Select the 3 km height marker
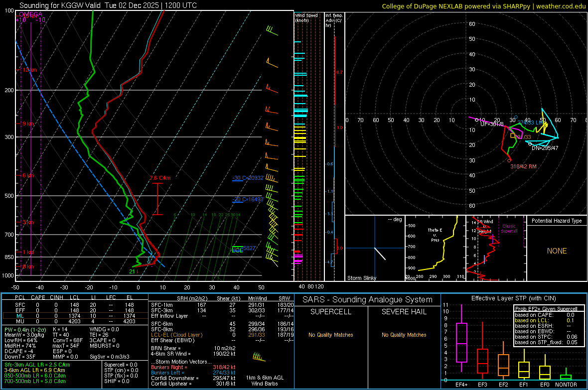588x390 pixels. click(28, 222)
